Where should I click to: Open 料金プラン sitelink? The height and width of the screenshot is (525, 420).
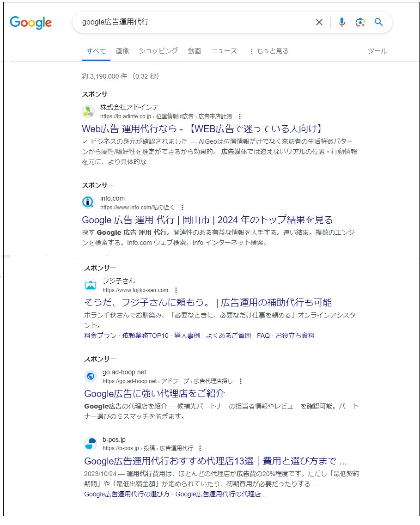[x=100, y=336]
